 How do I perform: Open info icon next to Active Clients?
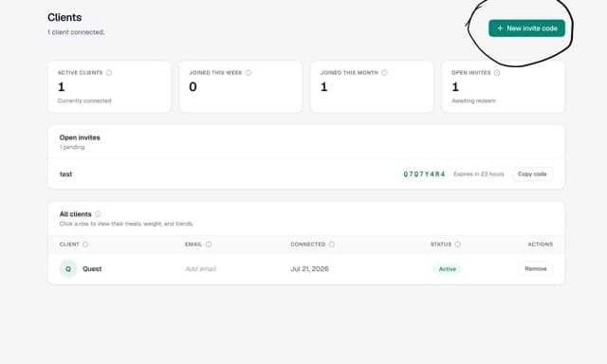pyautogui.click(x=109, y=73)
